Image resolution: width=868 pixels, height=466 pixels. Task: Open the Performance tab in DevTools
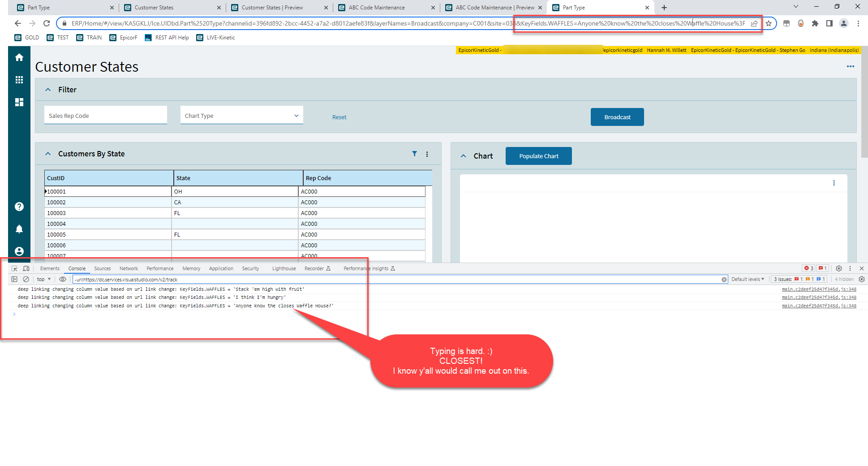(160, 268)
